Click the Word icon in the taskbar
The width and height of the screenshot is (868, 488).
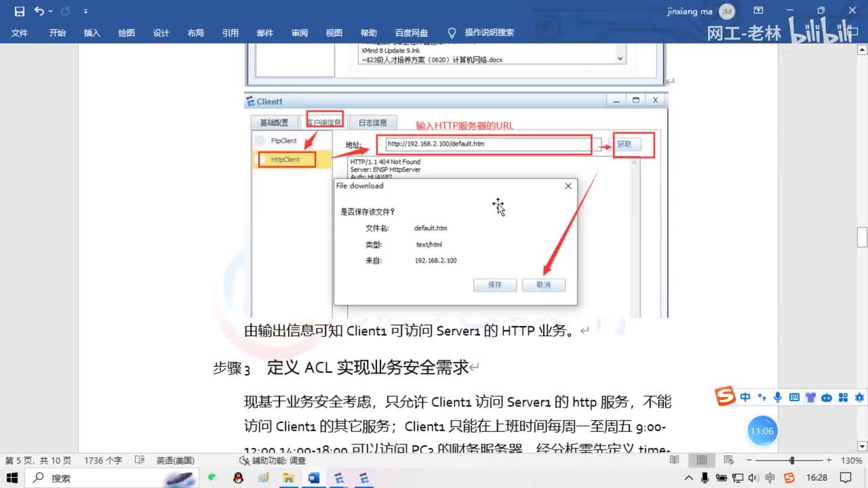pos(314,478)
